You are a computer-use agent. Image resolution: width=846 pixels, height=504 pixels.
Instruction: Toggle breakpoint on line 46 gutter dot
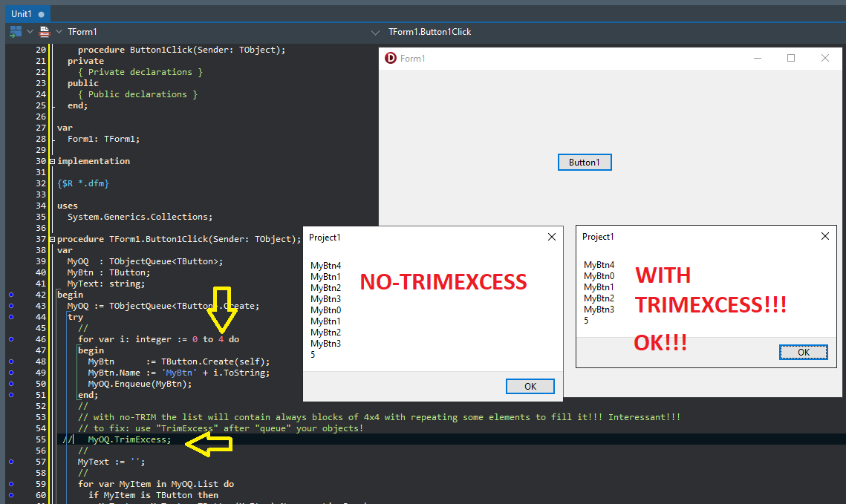click(x=11, y=339)
